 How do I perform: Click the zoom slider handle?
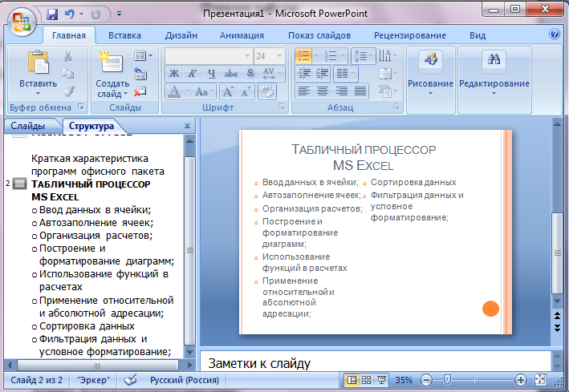click(x=447, y=380)
